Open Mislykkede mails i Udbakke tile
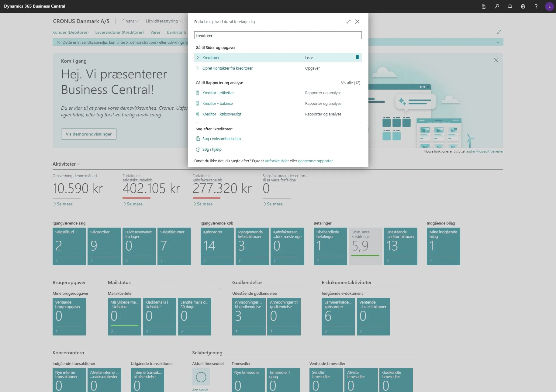The height and width of the screenshot is (392, 556). tap(125, 317)
